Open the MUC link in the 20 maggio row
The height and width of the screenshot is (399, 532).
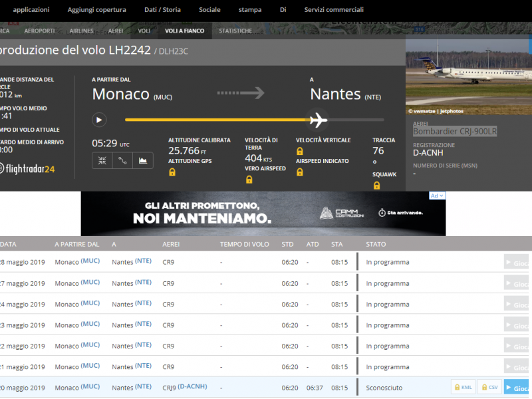(90, 386)
